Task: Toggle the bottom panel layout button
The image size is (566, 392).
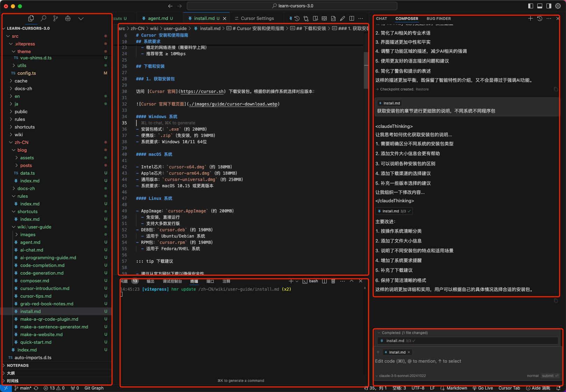Action: point(540,6)
